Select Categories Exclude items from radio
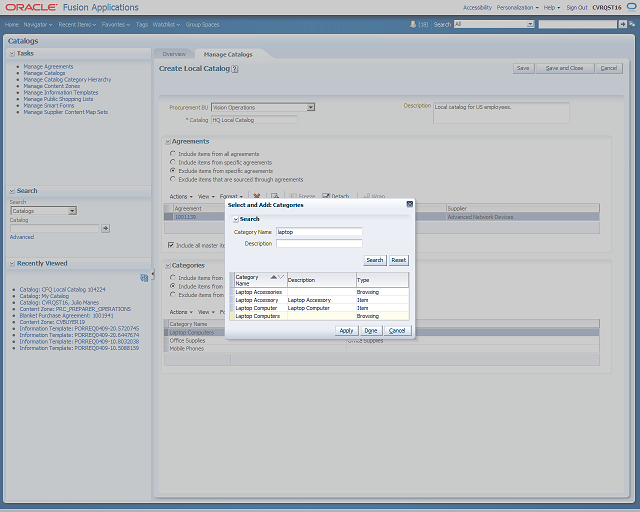Viewport: 640px width, 512px height. click(x=173, y=294)
